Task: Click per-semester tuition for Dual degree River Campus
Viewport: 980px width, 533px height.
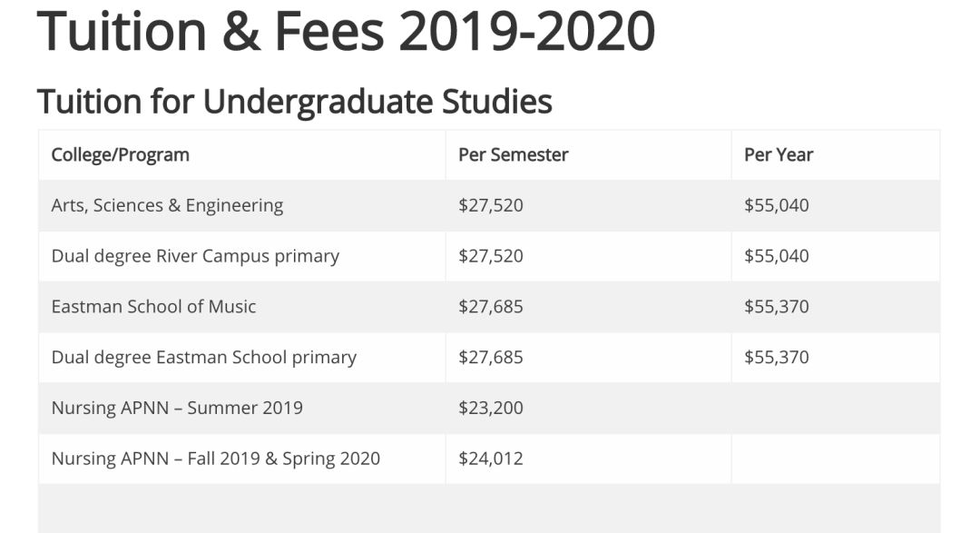Action: coord(490,256)
